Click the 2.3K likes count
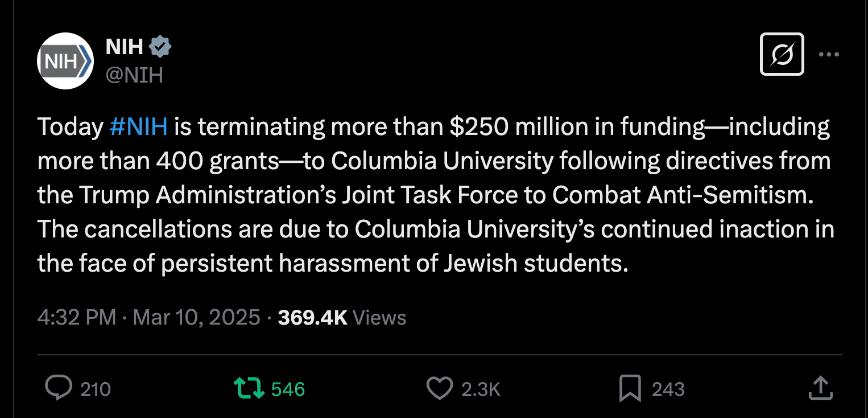 click(x=481, y=389)
